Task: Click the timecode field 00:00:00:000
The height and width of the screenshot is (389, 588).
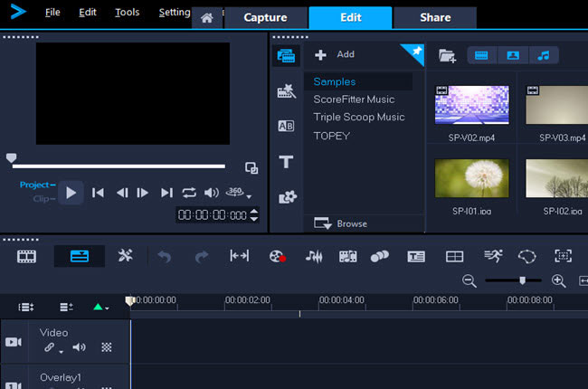Action: 213,215
